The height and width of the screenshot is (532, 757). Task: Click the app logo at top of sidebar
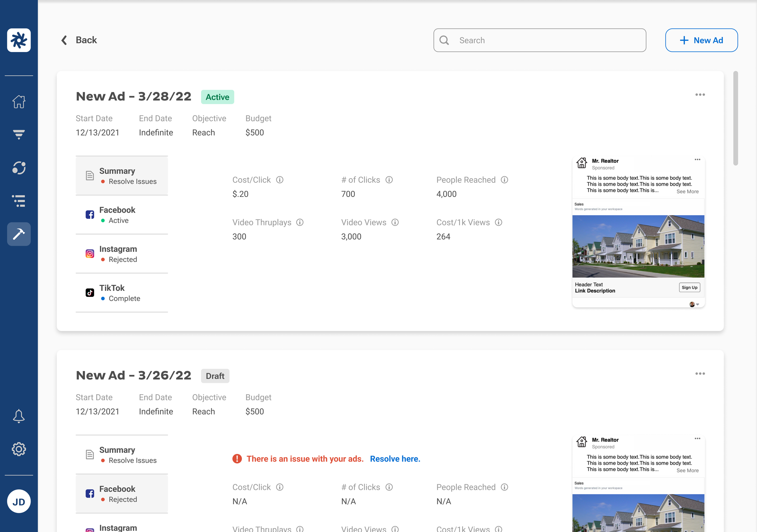tap(19, 40)
